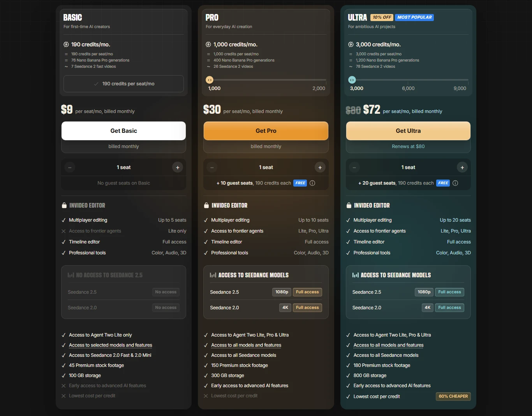Decrease Pro plan seats with minus icon
The width and height of the screenshot is (532, 416).
click(212, 167)
